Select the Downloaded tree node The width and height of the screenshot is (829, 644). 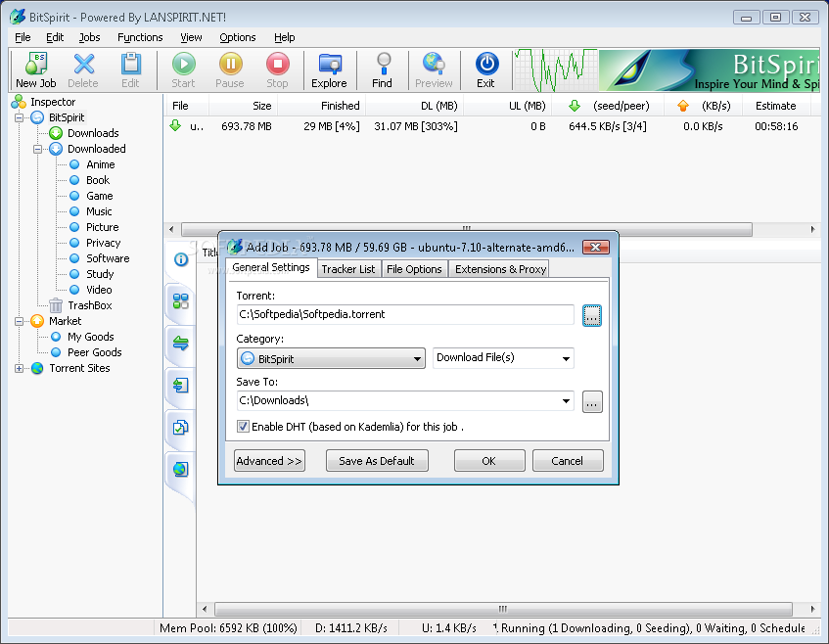[96, 149]
